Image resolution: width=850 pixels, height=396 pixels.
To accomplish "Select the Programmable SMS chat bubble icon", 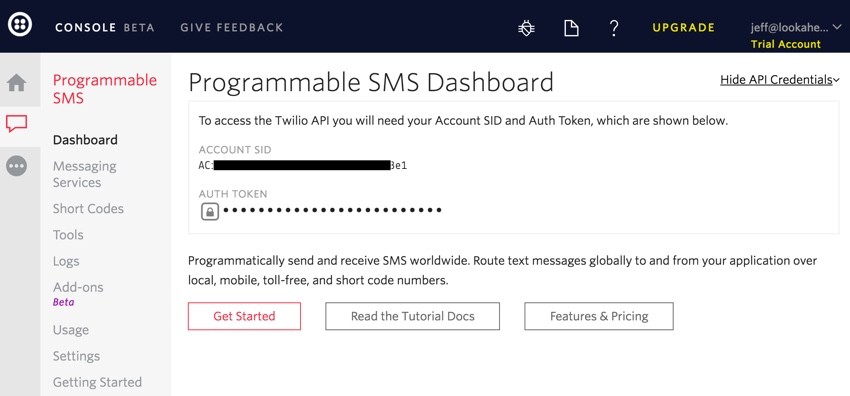I will [x=16, y=124].
